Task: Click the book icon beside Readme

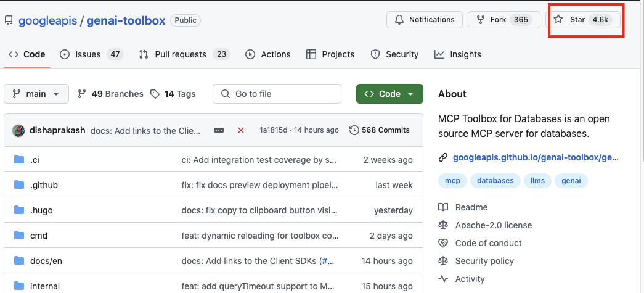Action: point(442,207)
